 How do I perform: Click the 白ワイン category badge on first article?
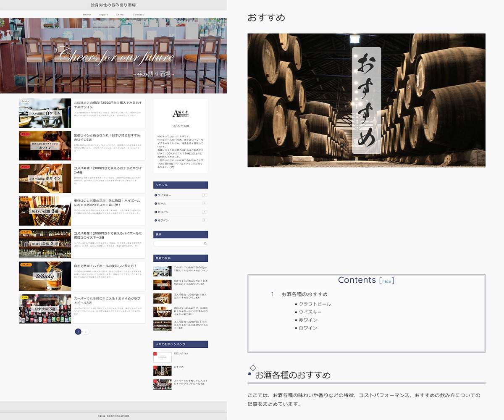[25, 102]
